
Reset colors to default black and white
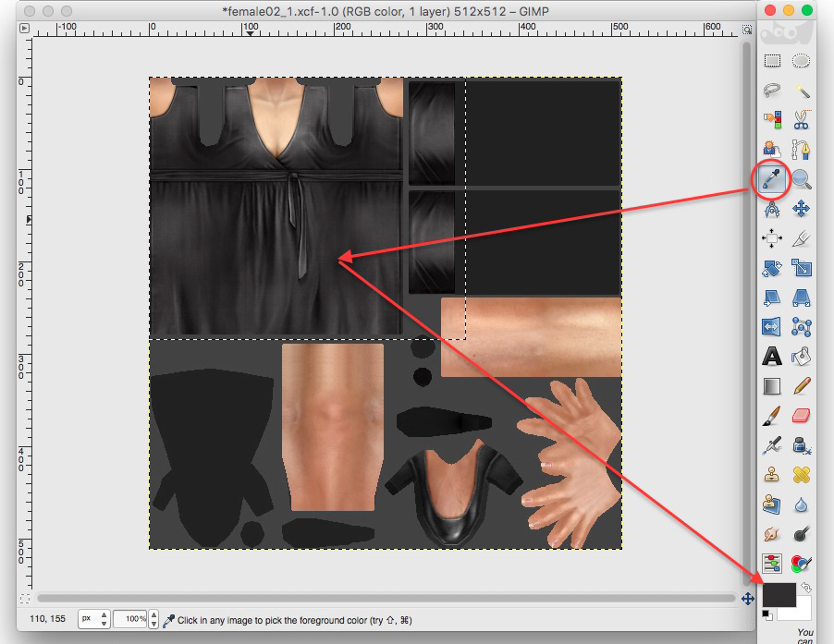[767, 614]
